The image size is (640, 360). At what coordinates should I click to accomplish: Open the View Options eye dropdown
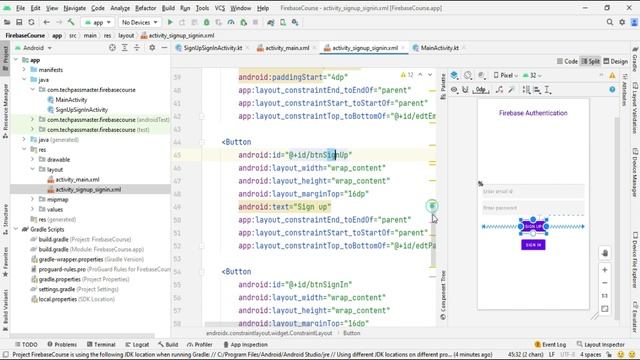click(x=454, y=90)
